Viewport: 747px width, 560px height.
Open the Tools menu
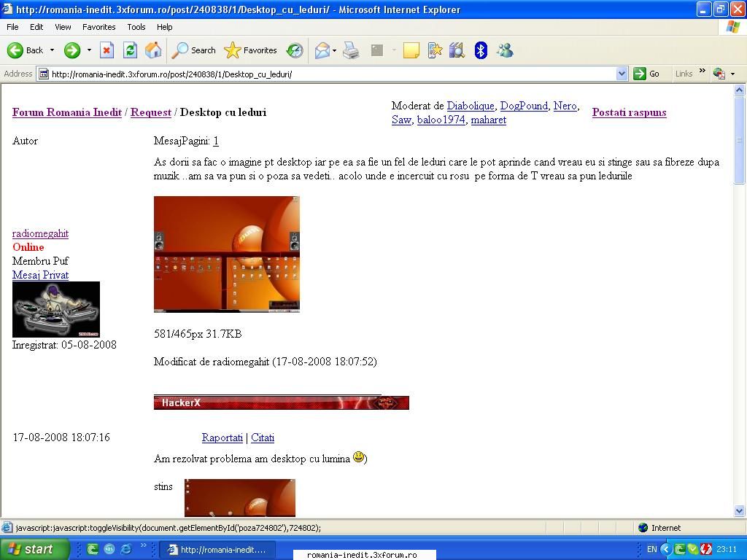pyautogui.click(x=136, y=27)
